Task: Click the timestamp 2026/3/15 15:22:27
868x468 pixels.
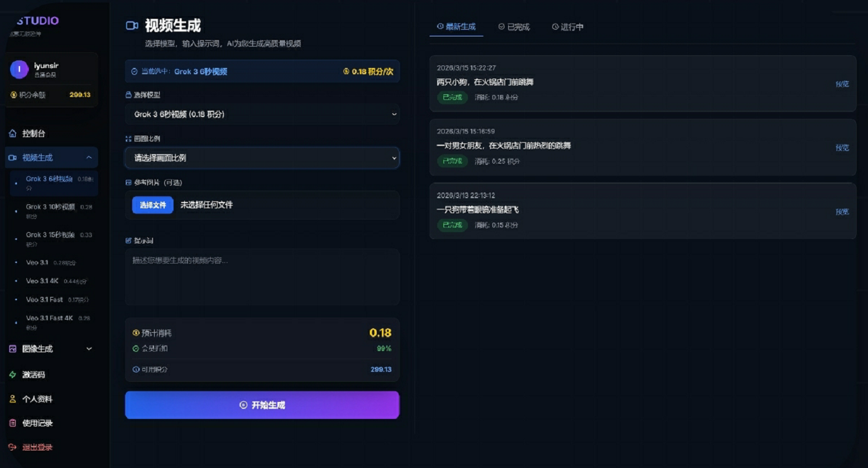Action: point(466,68)
